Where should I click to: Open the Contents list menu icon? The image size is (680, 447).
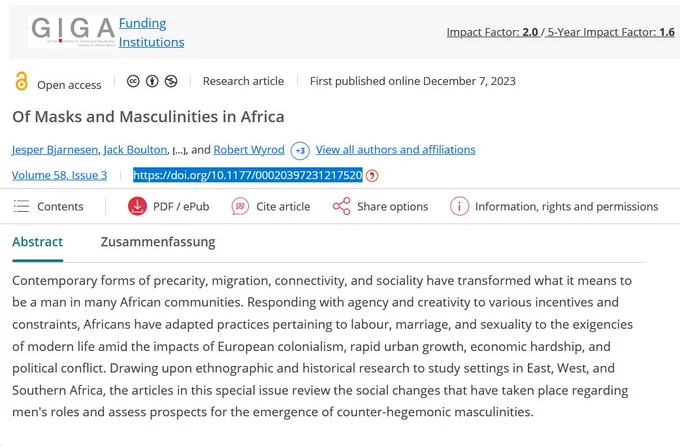(x=21, y=206)
